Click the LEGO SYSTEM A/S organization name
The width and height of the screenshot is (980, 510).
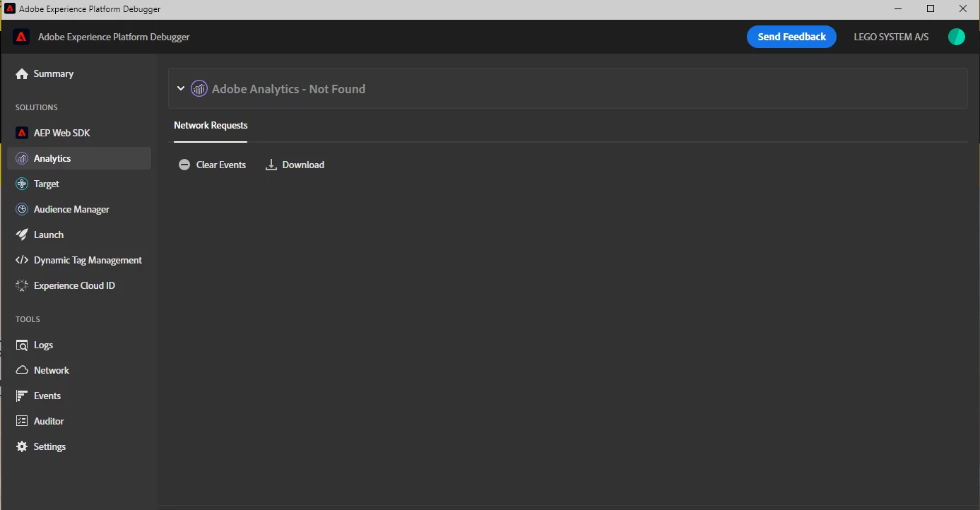pos(891,37)
